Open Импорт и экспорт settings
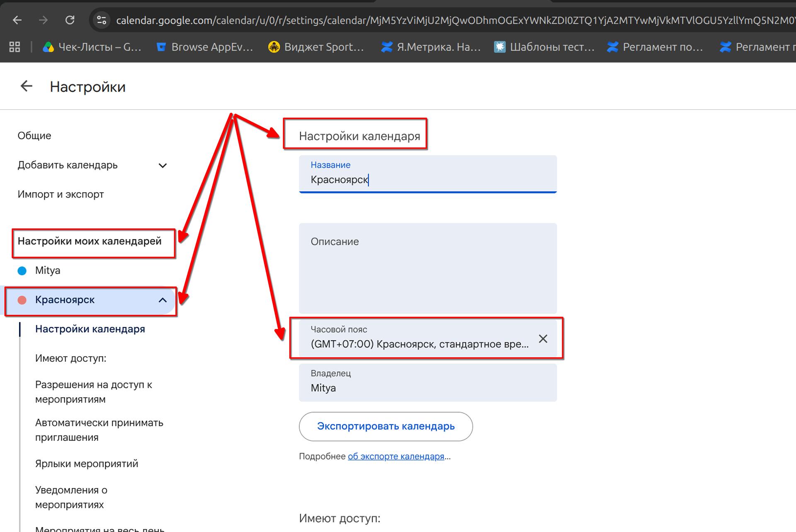Viewport: 796px width, 532px height. (x=61, y=194)
